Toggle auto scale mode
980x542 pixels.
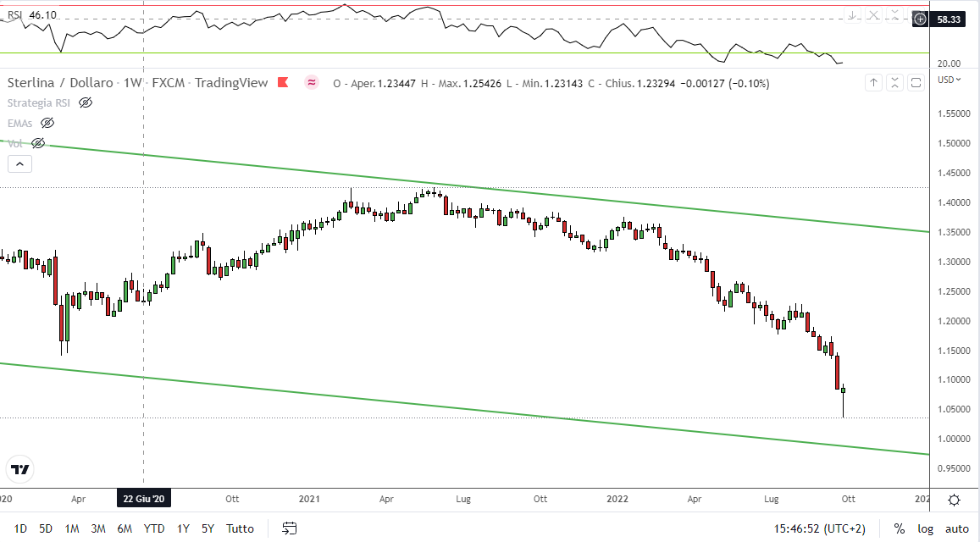pos(957,528)
